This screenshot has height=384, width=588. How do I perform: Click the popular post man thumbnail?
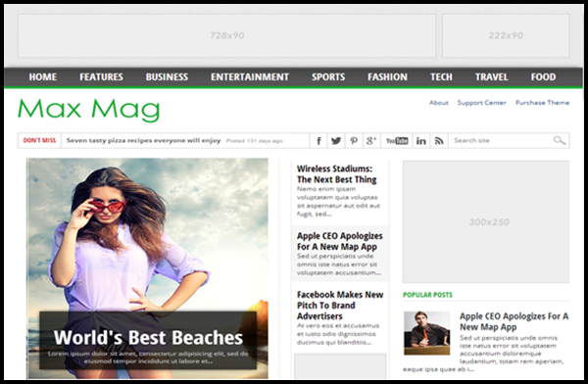(426, 333)
